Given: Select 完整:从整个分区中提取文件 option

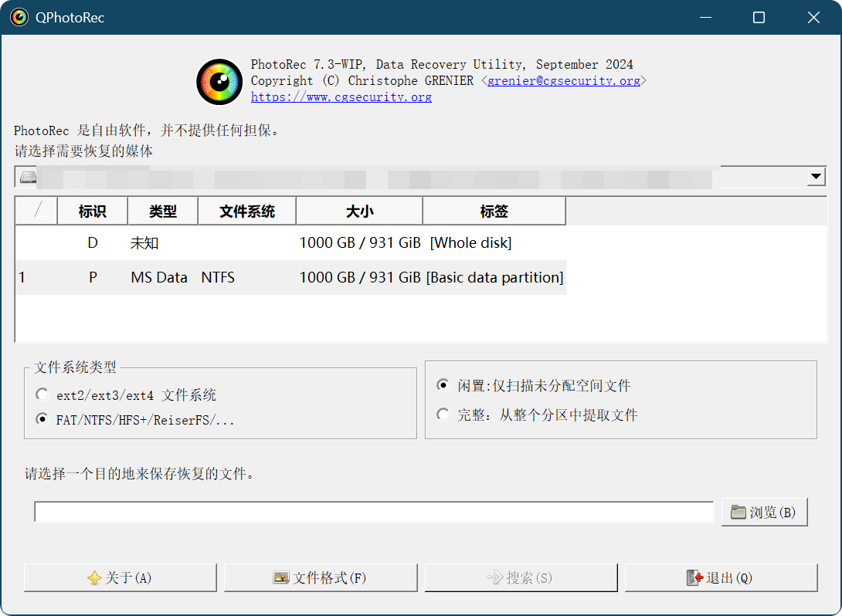Looking at the screenshot, I should pyautogui.click(x=443, y=415).
